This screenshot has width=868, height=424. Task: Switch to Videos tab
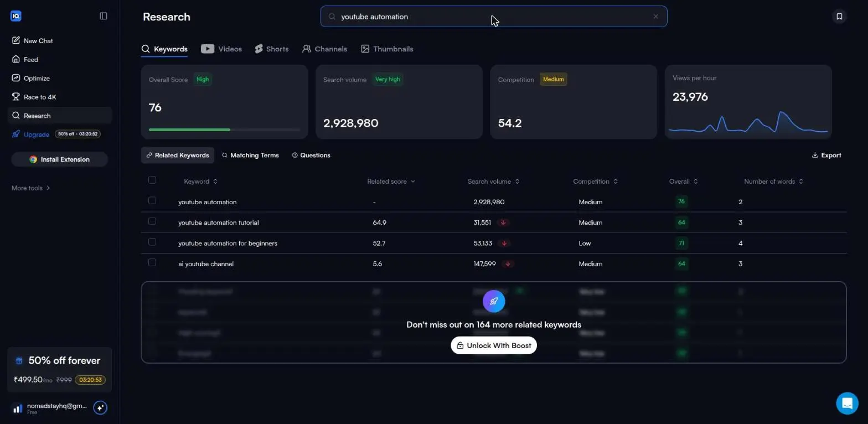coord(221,49)
